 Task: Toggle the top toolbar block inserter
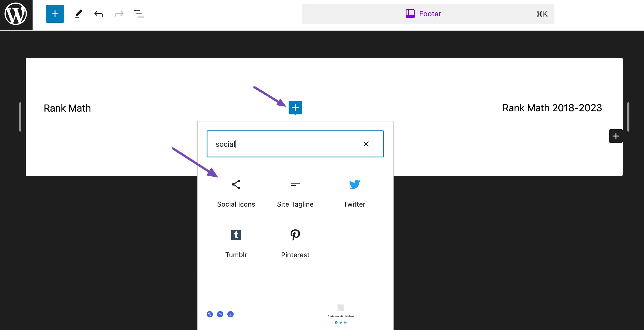pyautogui.click(x=55, y=14)
